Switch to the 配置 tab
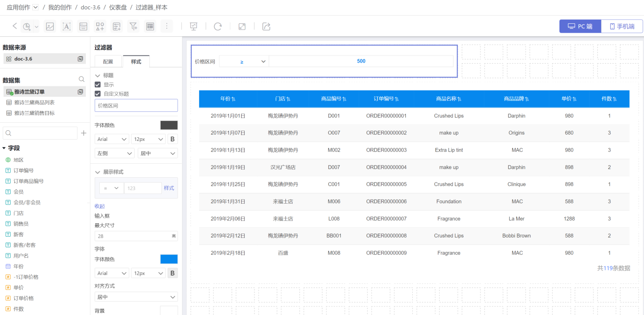 click(x=108, y=62)
